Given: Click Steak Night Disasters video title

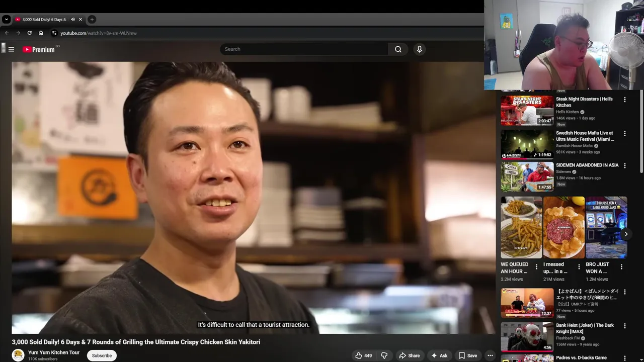Looking at the screenshot, I should click(x=584, y=102).
